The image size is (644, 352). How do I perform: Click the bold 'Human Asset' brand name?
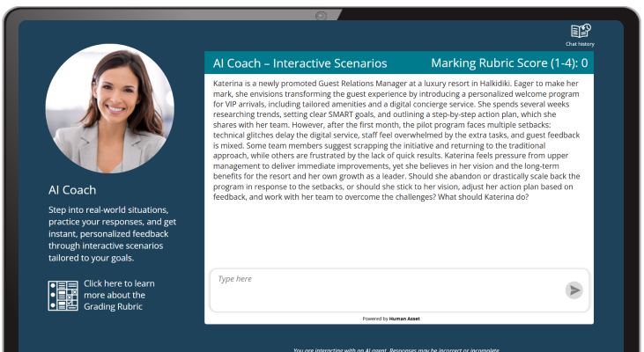(x=404, y=319)
